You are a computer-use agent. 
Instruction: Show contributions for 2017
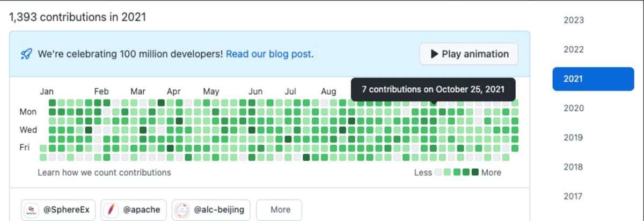pyautogui.click(x=574, y=196)
